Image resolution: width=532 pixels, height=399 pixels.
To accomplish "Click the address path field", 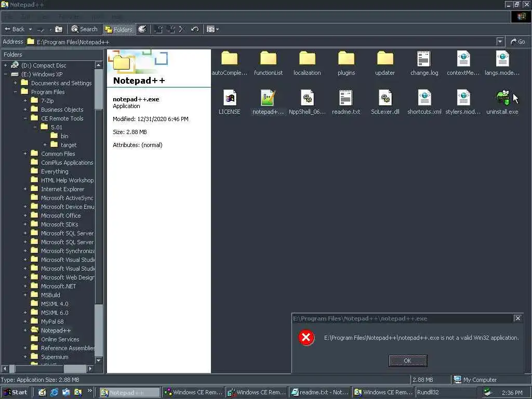I will coord(261,42).
